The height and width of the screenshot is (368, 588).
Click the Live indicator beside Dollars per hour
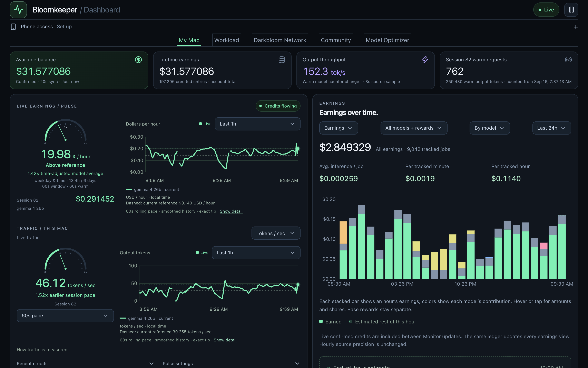coord(205,124)
